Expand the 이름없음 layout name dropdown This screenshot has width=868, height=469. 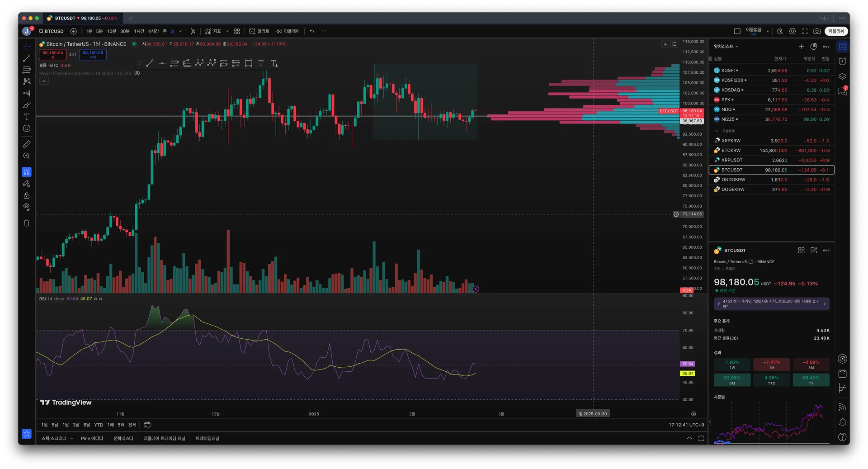click(768, 31)
